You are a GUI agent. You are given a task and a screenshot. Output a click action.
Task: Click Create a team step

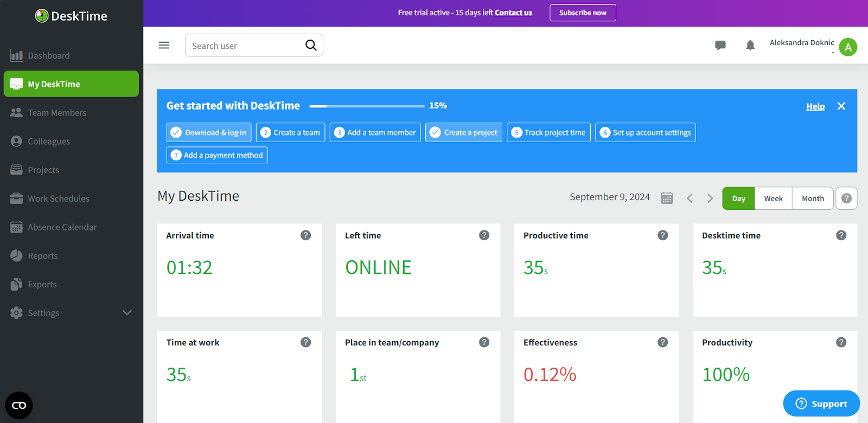(x=290, y=132)
